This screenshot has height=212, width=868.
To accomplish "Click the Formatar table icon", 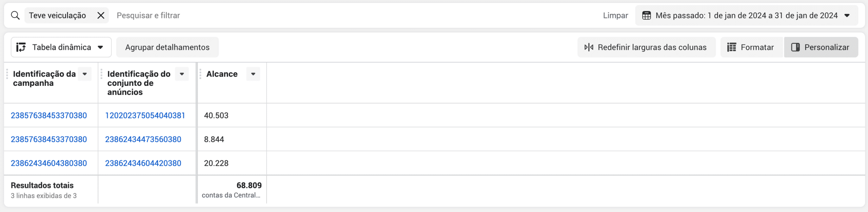I will point(732,47).
